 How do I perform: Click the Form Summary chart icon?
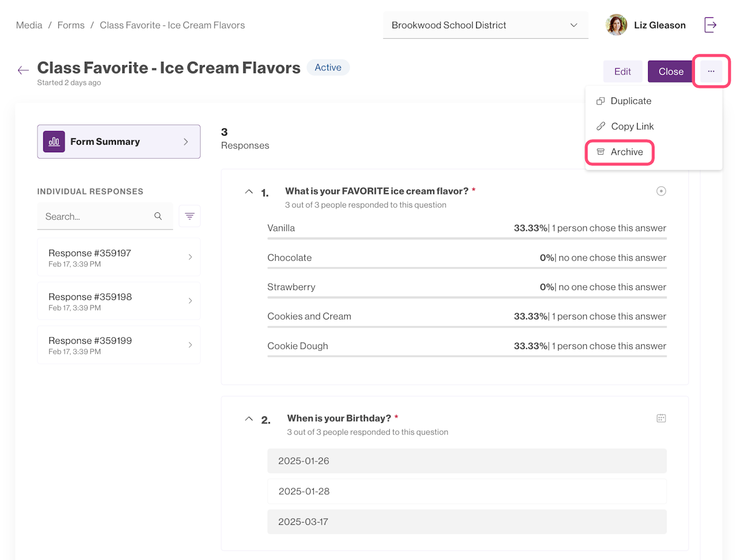[54, 141]
